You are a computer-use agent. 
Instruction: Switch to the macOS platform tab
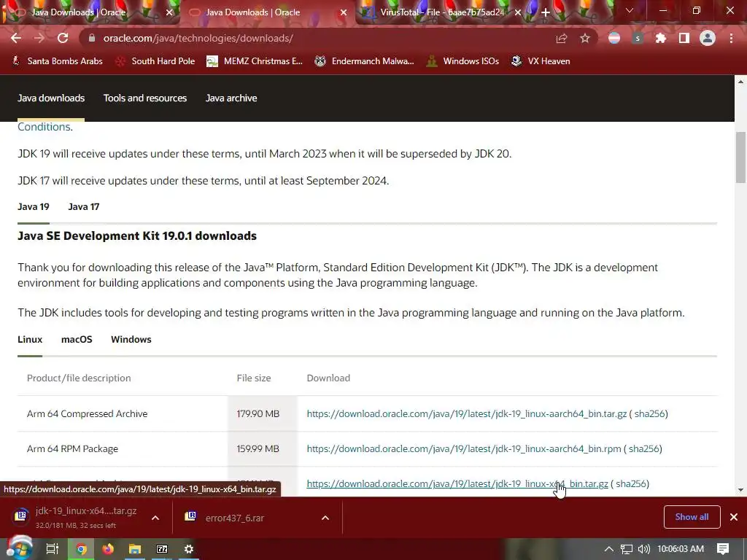point(77,340)
